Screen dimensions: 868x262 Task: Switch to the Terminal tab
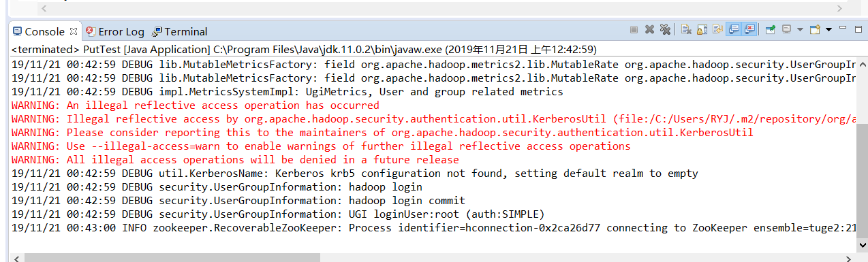(x=180, y=31)
